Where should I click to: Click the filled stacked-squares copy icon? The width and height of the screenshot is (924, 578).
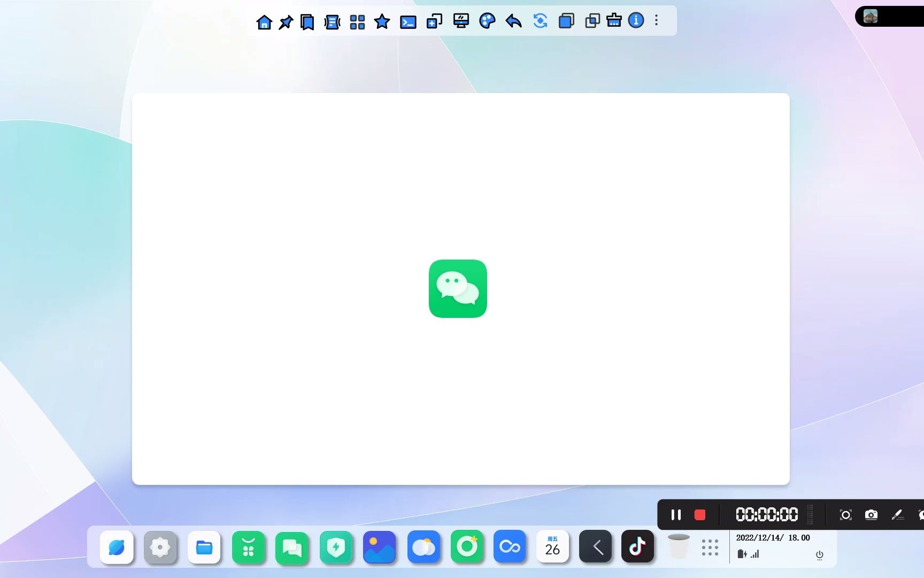point(566,21)
